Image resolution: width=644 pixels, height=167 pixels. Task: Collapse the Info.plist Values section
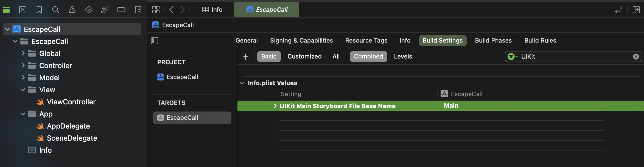pos(242,83)
